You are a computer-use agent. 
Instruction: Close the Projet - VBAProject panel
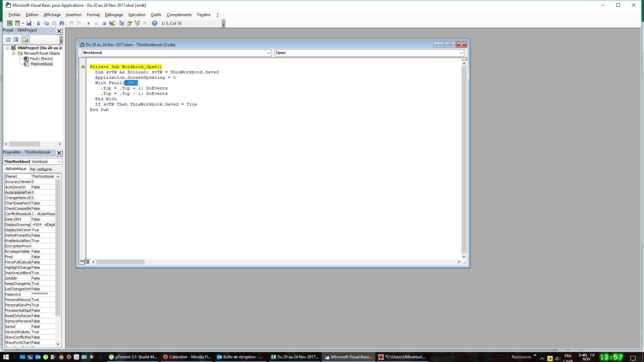[x=59, y=31]
